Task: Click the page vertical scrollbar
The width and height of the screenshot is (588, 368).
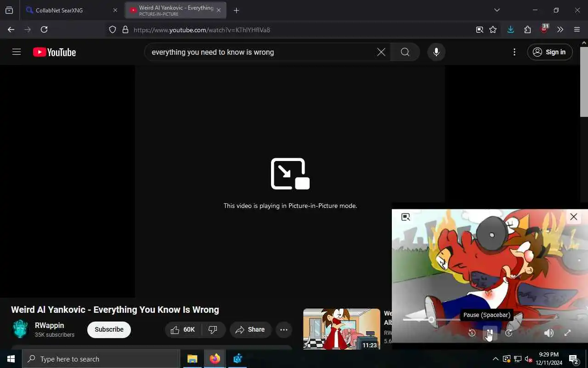Action: pyautogui.click(x=584, y=81)
